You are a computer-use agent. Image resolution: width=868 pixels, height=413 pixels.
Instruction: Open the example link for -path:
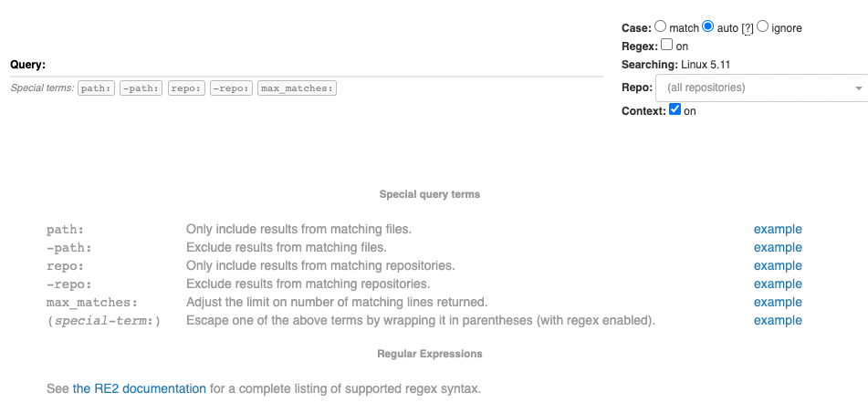click(778, 248)
